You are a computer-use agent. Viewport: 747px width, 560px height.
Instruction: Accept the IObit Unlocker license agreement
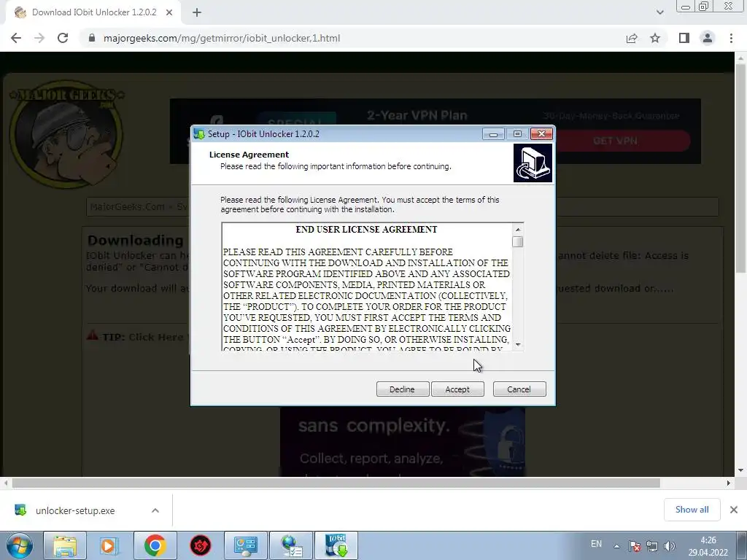[x=457, y=389]
